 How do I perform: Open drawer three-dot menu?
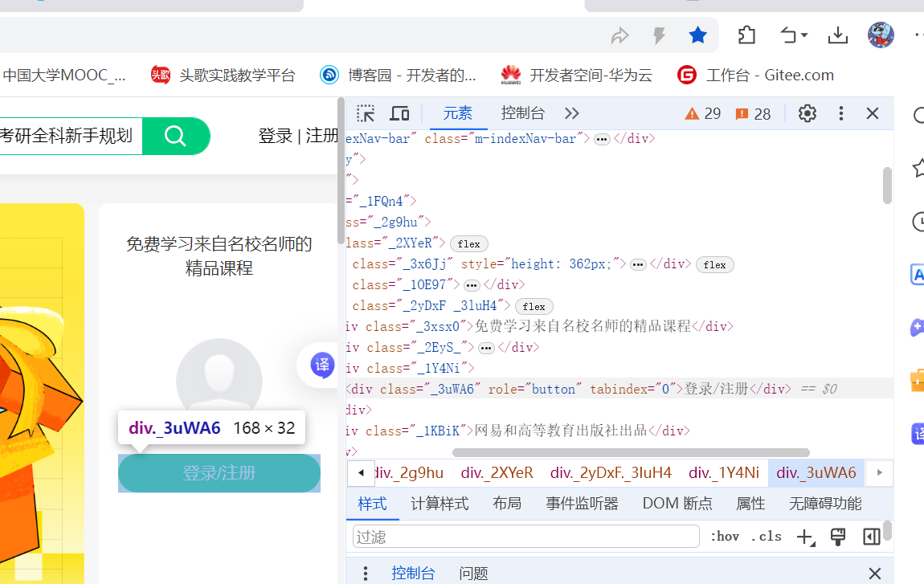tap(366, 573)
